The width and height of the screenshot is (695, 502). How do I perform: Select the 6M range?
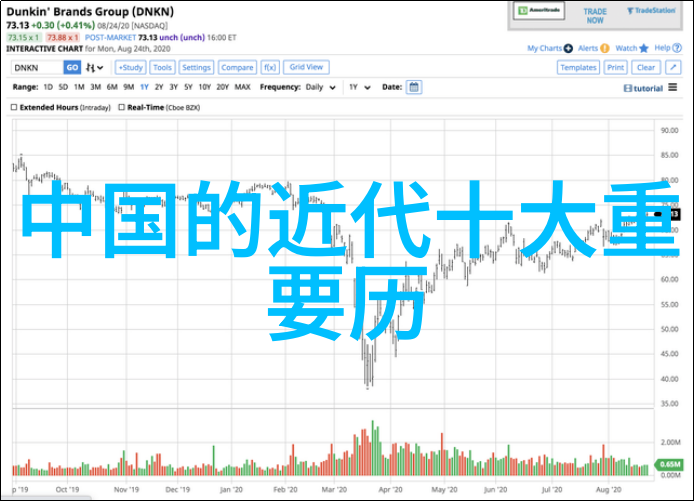[x=112, y=87]
